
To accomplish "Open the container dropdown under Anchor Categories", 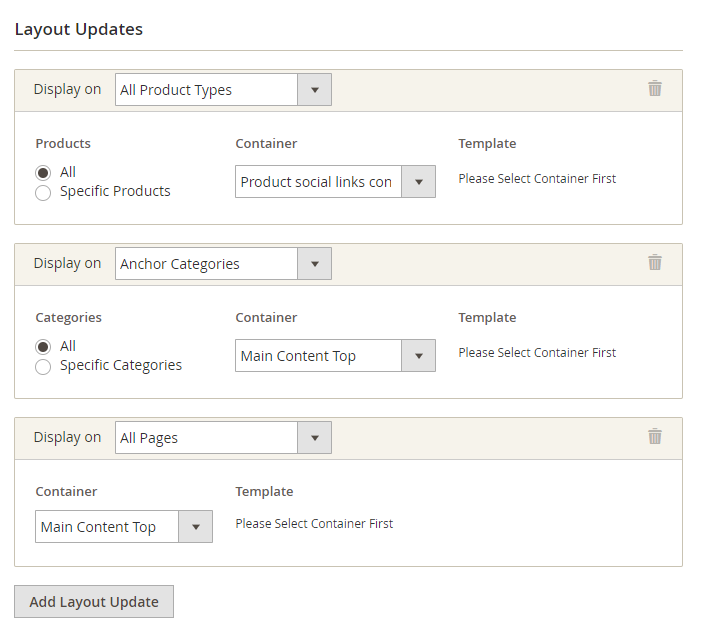I will pyautogui.click(x=335, y=356).
